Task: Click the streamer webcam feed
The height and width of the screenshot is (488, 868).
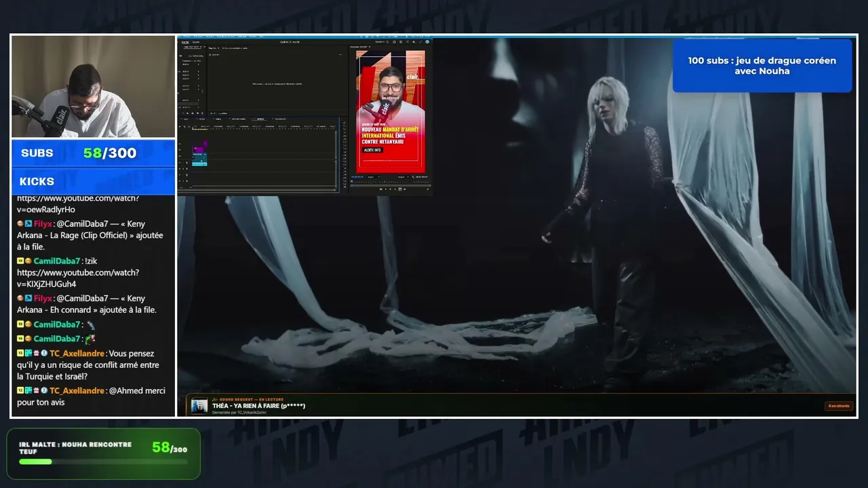Action: (x=93, y=87)
